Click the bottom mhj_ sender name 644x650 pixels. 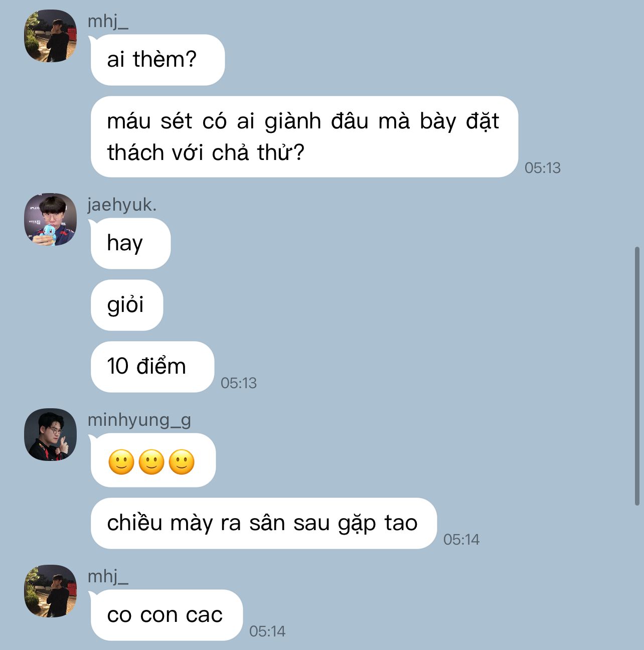(x=108, y=576)
